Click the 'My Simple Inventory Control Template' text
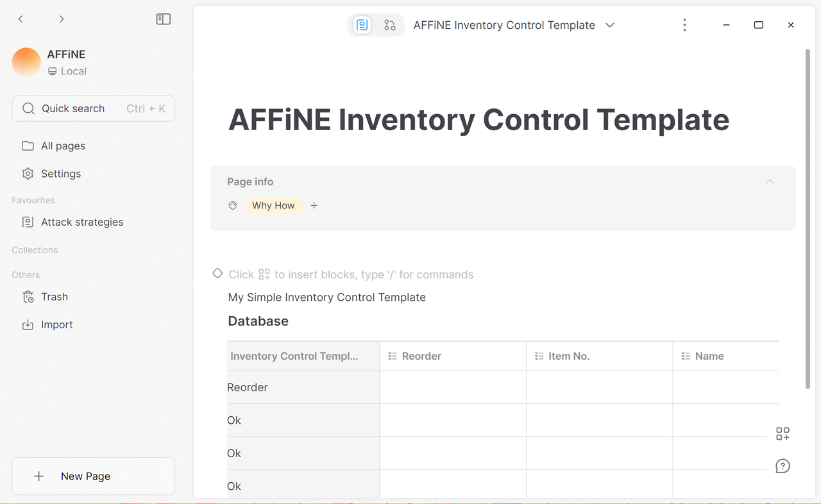 click(327, 298)
